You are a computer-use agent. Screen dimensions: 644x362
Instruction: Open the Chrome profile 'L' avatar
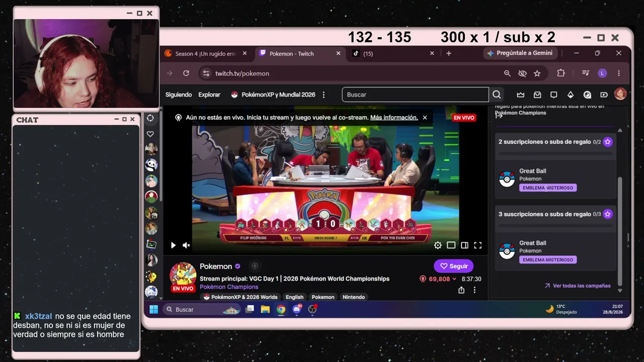coord(602,73)
